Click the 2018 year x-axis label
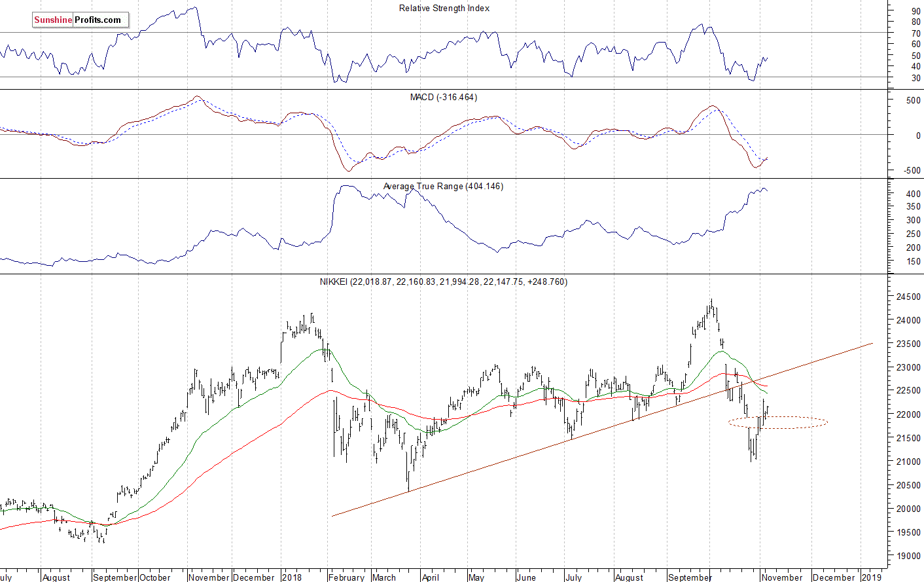Viewport: 924px width, 582px height. point(292,577)
